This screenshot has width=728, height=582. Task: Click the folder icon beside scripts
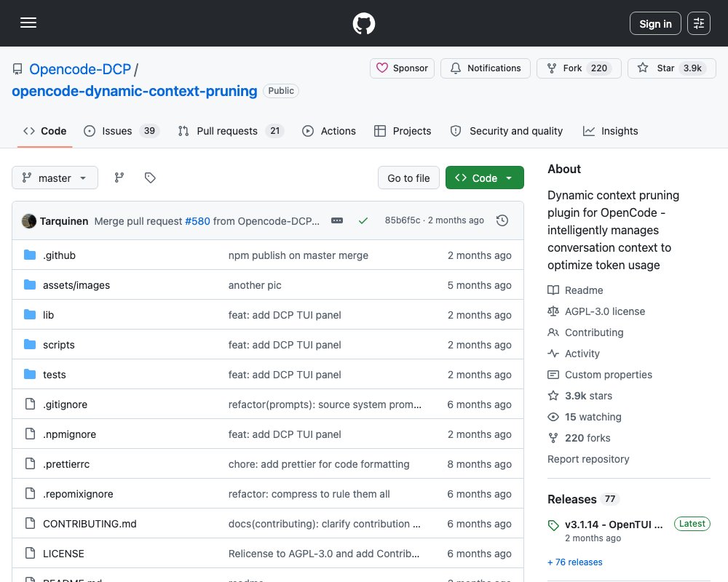pyautogui.click(x=30, y=344)
